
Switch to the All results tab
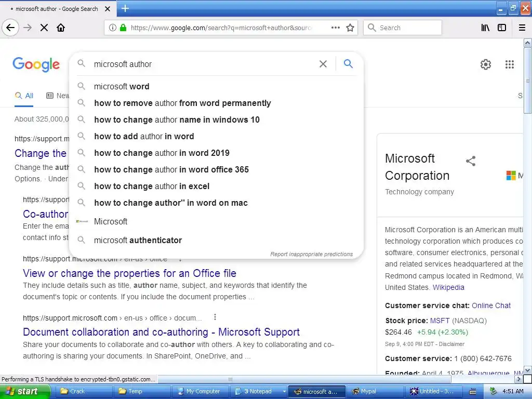(x=24, y=96)
